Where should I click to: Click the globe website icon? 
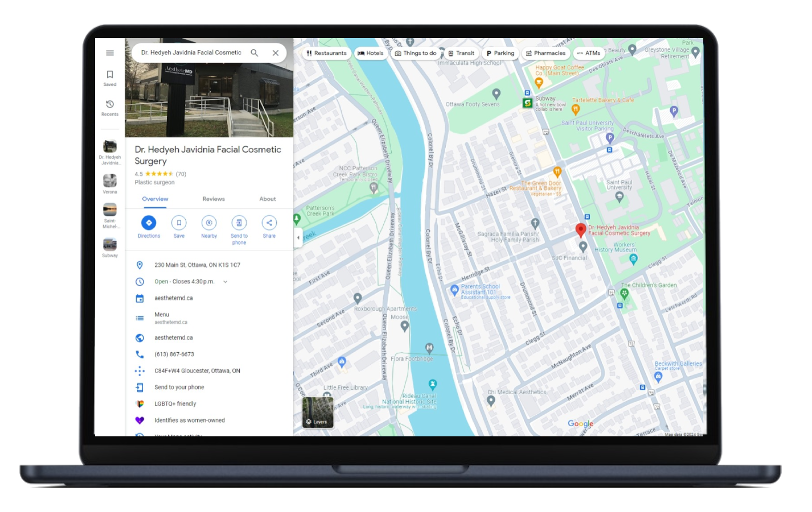pos(140,338)
